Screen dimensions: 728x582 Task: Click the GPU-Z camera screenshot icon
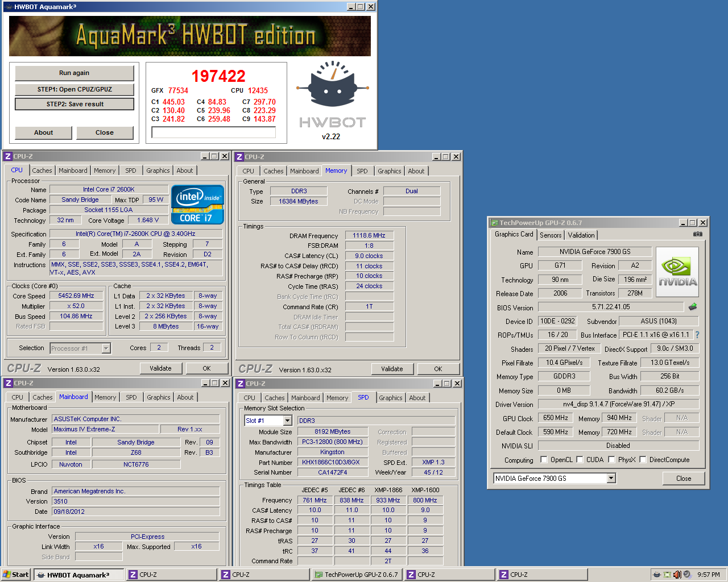pyautogui.click(x=698, y=234)
